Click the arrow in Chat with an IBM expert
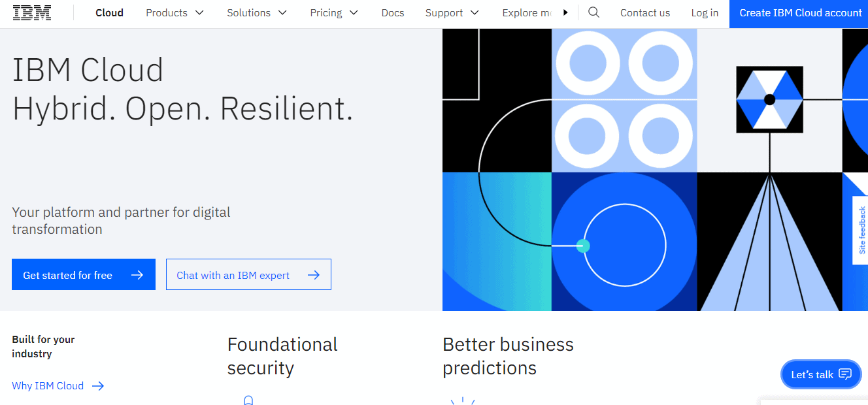This screenshot has height=405, width=868. (x=314, y=275)
